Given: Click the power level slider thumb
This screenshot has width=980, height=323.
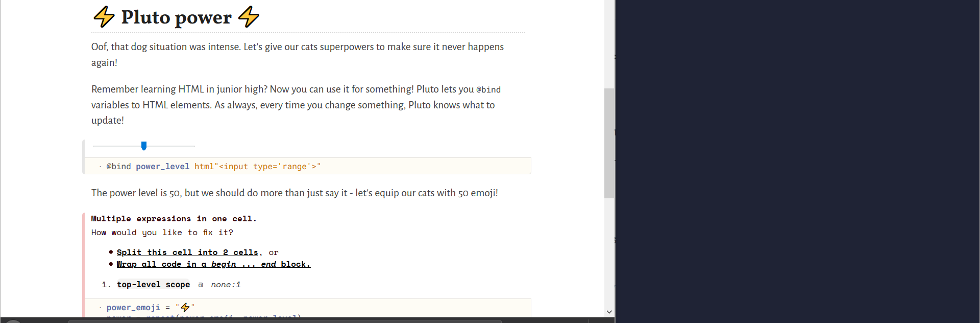Looking at the screenshot, I should point(144,146).
